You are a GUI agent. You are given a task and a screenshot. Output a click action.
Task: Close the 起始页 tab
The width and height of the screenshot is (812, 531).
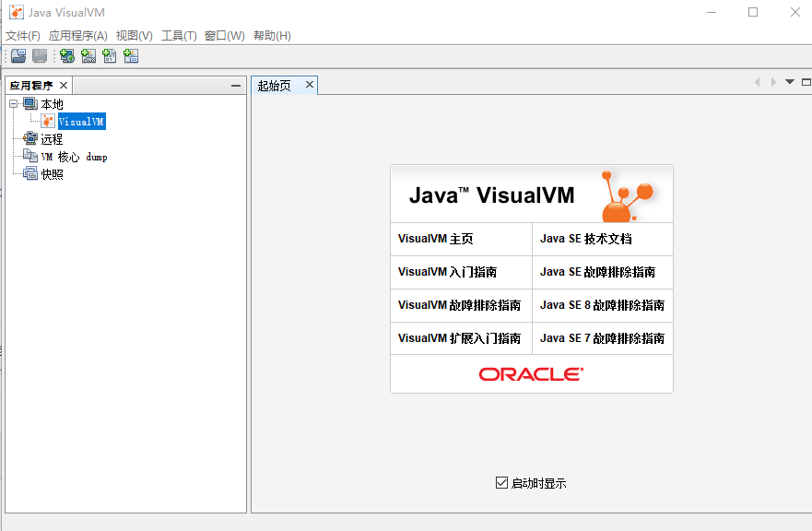pos(309,85)
